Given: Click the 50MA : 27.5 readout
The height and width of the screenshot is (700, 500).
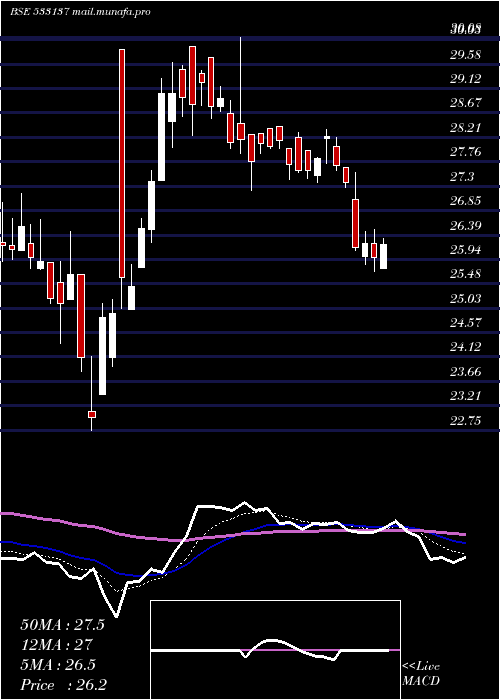Looking at the screenshot, I should coord(62,625).
